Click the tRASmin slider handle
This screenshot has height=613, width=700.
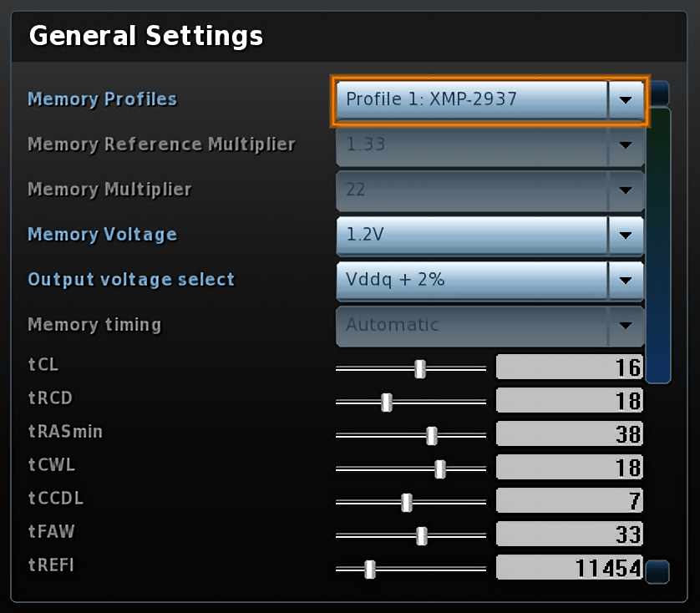pos(432,435)
